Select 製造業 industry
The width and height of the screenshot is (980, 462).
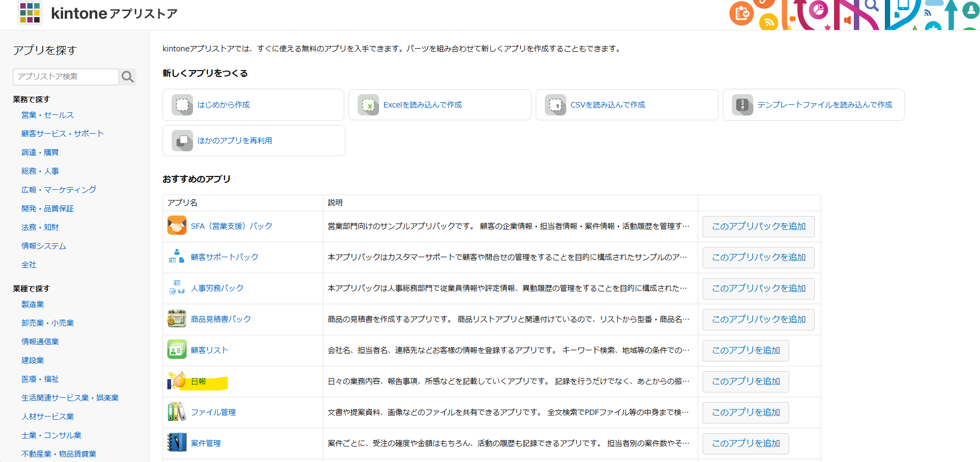[33, 304]
